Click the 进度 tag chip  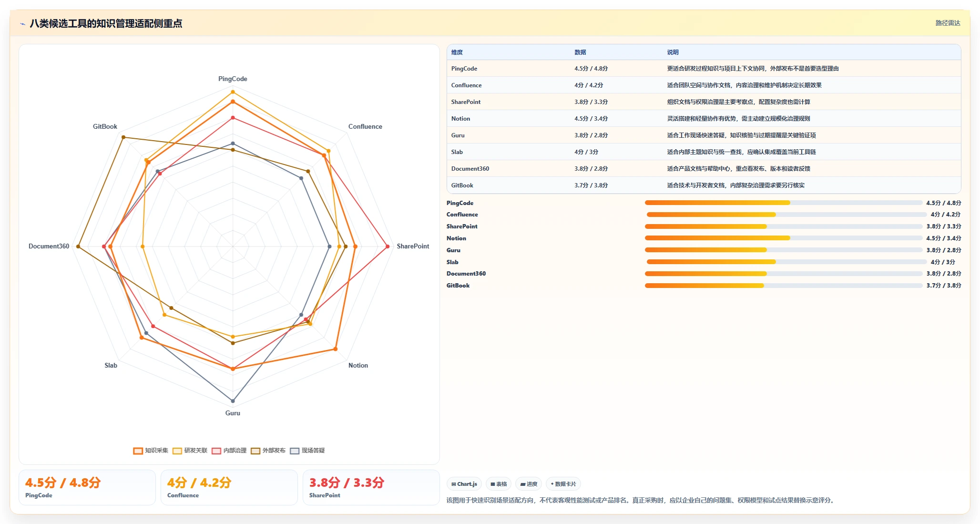click(529, 484)
